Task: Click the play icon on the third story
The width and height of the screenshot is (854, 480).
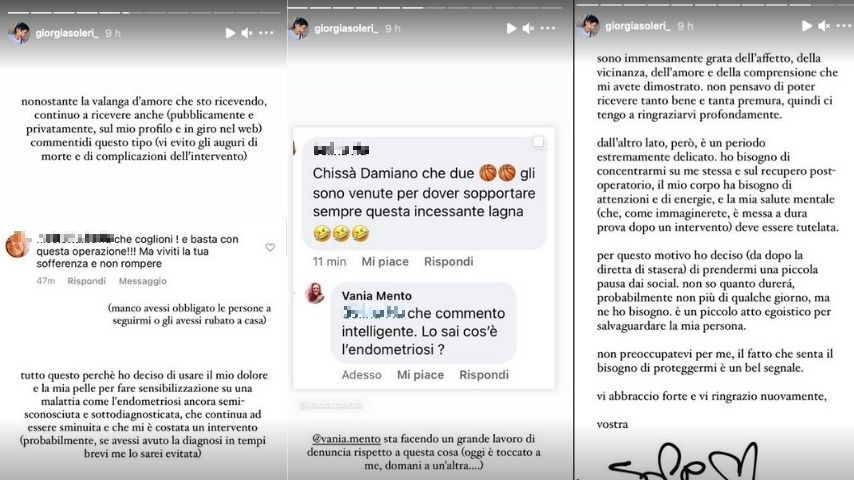Action: pos(807,26)
